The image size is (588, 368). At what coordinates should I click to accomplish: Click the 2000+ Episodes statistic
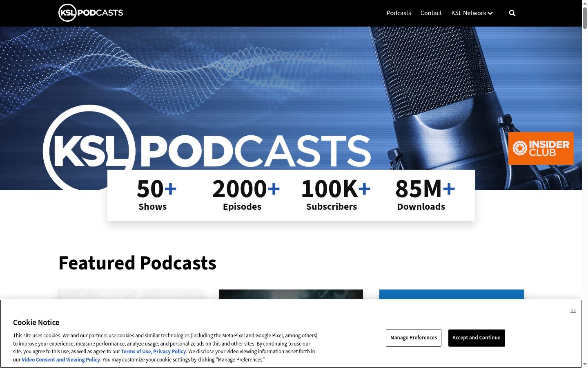point(246,195)
